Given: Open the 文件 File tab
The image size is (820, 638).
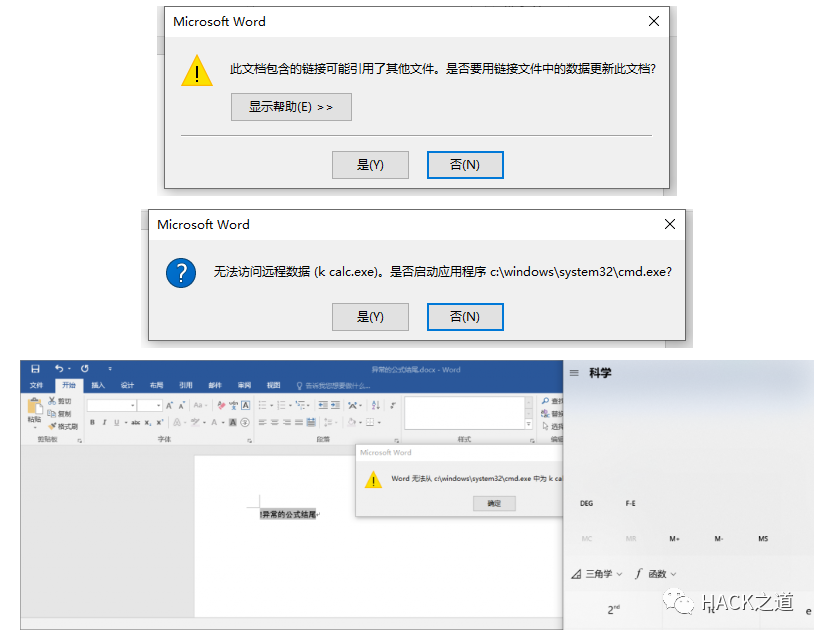Looking at the screenshot, I should [x=36, y=385].
